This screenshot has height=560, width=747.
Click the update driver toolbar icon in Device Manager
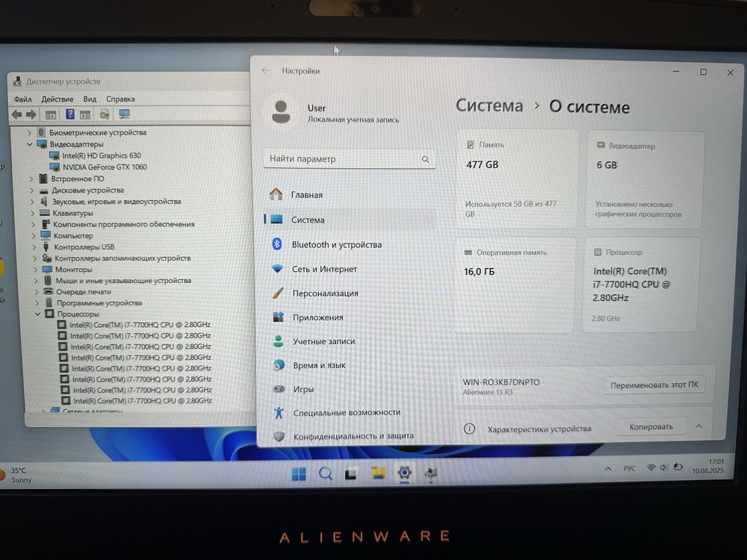tap(105, 114)
